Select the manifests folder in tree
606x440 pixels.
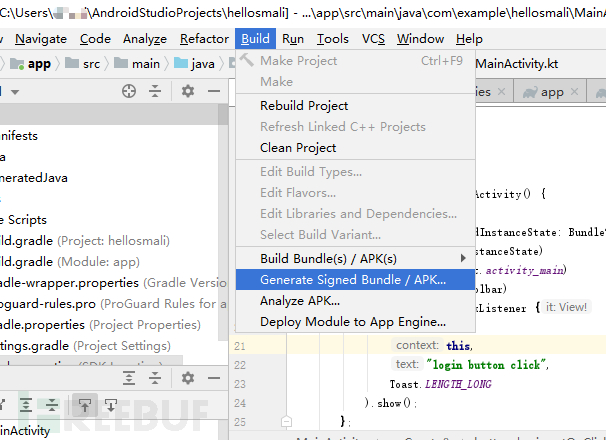tap(19, 136)
